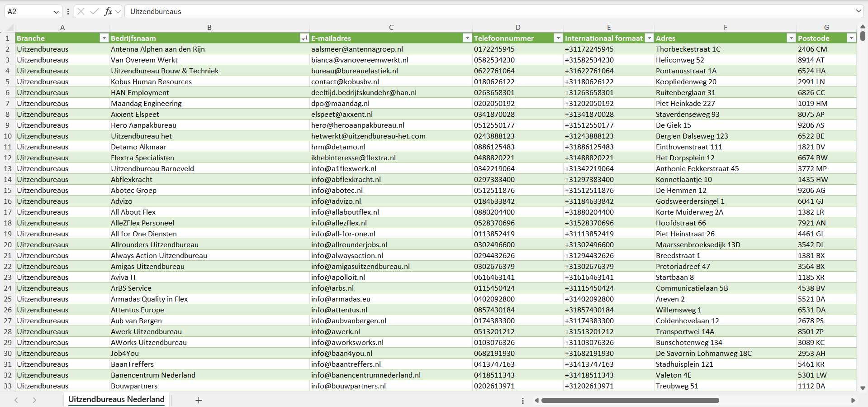Click the previous sheet navigation arrow
This screenshot has width=868, height=407.
[x=16, y=400]
